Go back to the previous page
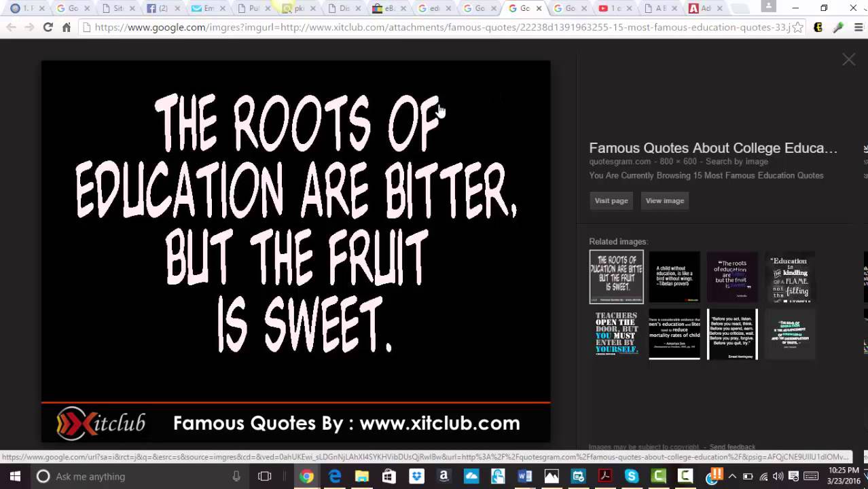 (11, 27)
